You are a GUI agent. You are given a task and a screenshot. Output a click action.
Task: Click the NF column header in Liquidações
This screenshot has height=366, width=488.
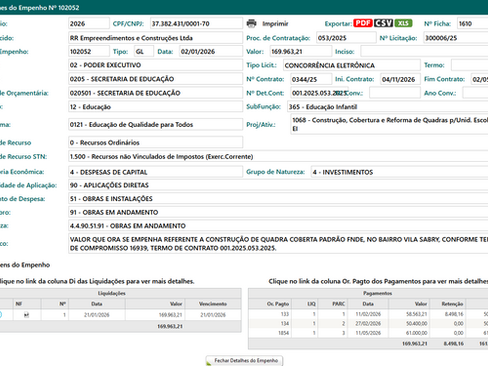(x=19, y=304)
